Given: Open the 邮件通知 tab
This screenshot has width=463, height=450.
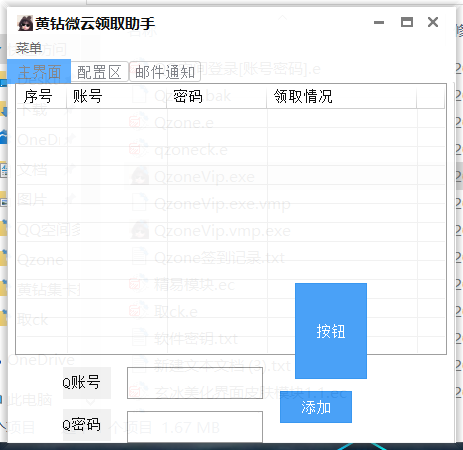Looking at the screenshot, I should [165, 71].
